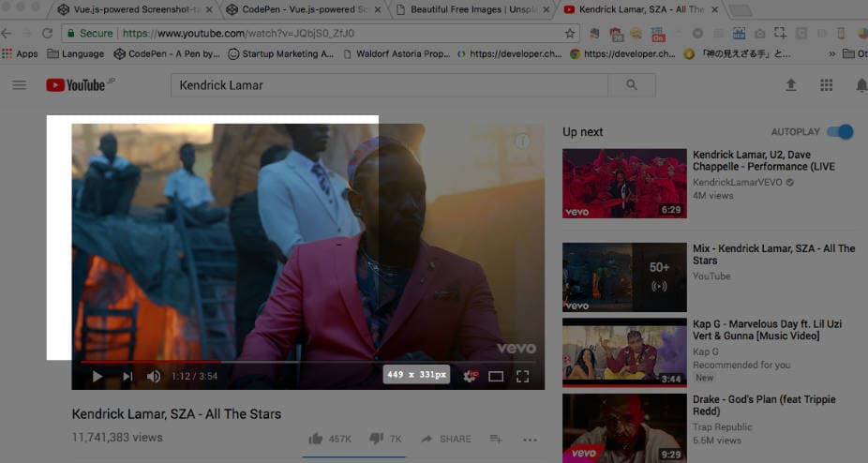Enter full screen mode
The image size is (868, 463).
pyautogui.click(x=522, y=377)
